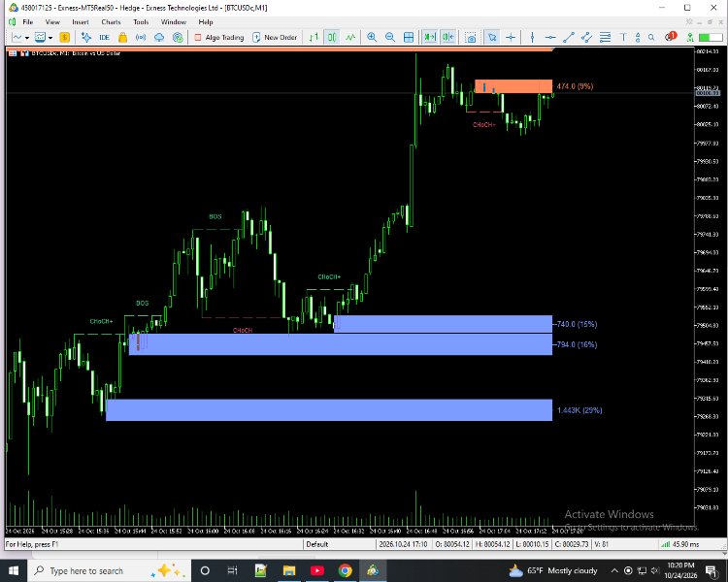Select the trendline drawing tool
Image resolution: width=728 pixels, height=582 pixels.
point(568,38)
